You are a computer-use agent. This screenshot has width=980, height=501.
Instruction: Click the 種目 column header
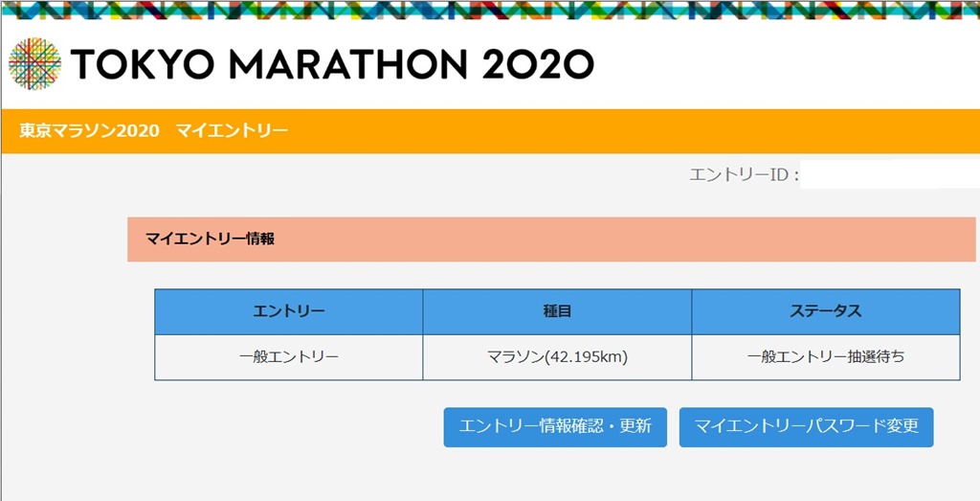(x=558, y=311)
